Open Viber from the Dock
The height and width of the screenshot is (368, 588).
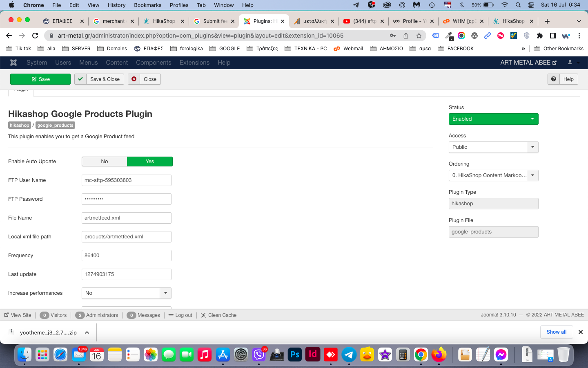[x=259, y=355]
